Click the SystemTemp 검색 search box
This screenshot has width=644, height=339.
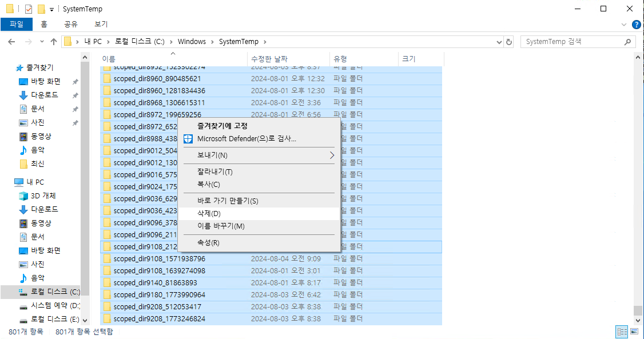tap(572, 42)
